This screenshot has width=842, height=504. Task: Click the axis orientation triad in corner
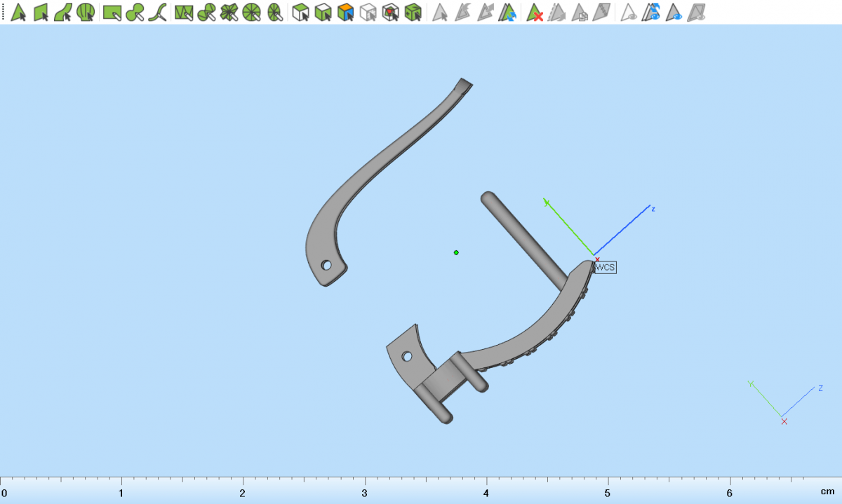coord(783,403)
